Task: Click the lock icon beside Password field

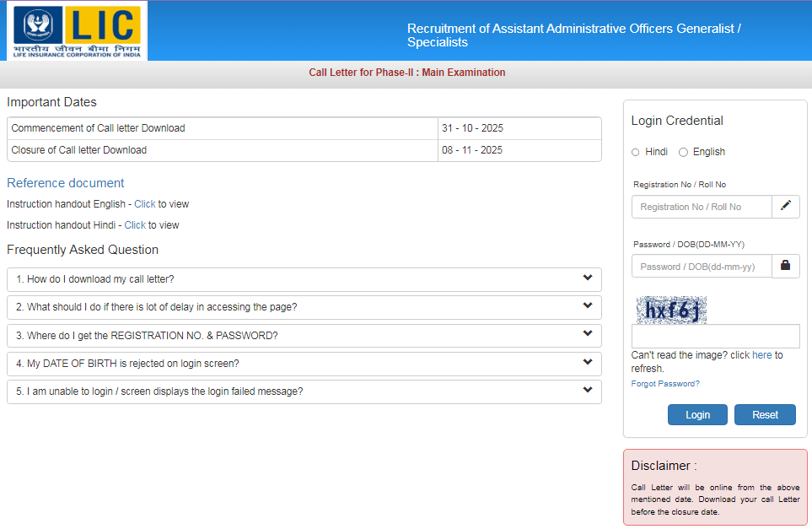Action: [x=785, y=265]
